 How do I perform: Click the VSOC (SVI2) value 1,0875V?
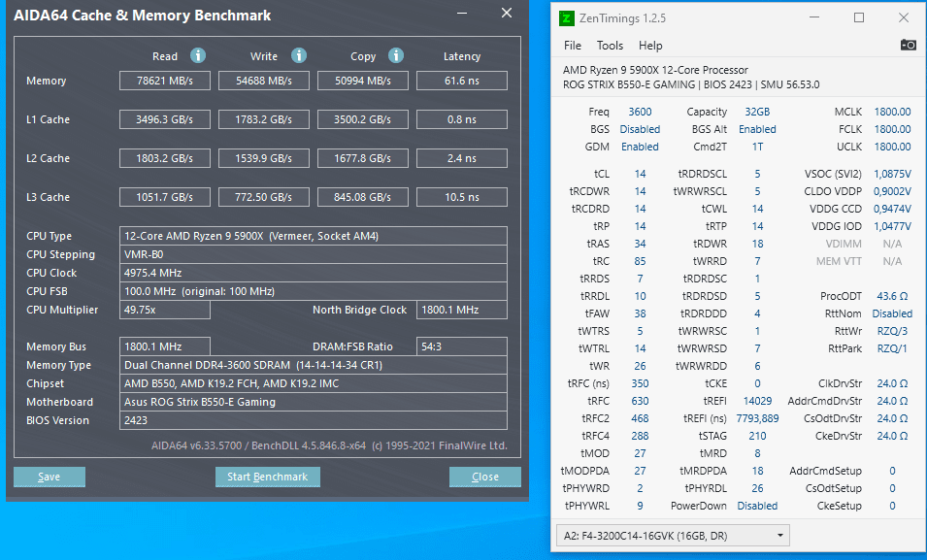coord(892,174)
